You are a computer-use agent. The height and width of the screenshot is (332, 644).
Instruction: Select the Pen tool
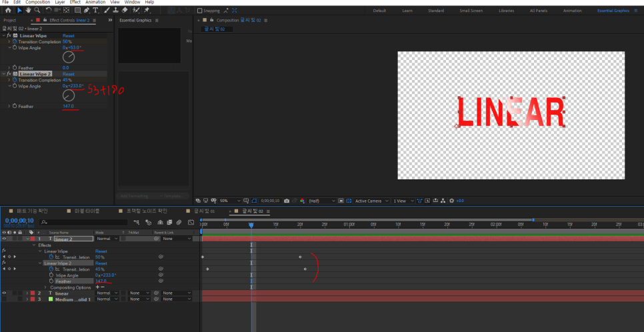[87, 10]
